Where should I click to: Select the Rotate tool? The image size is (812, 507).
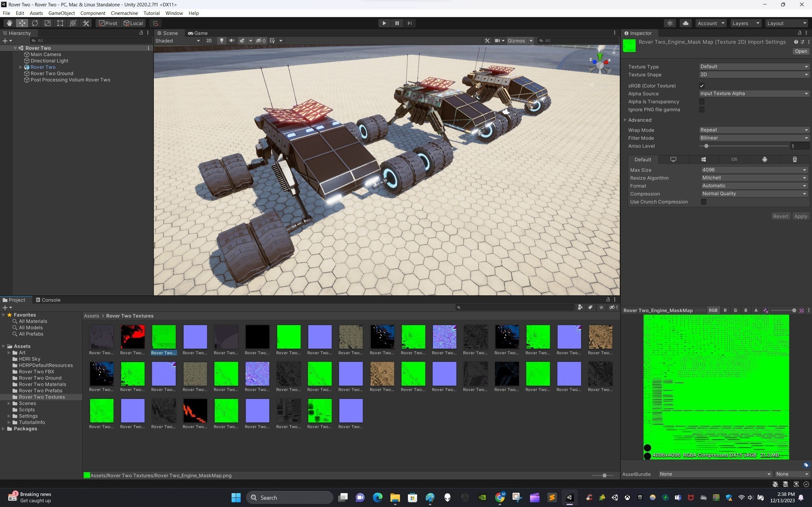pyautogui.click(x=35, y=23)
